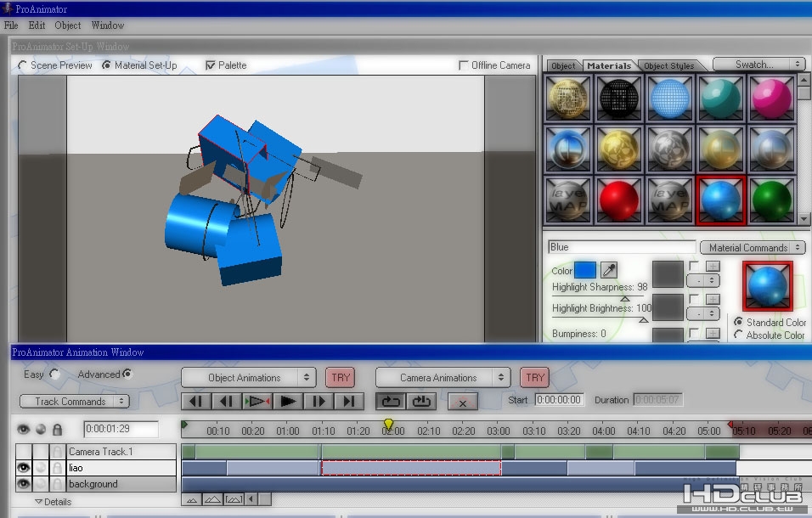
Task: Click the global render sphere icon above tracks
Action: (41, 429)
